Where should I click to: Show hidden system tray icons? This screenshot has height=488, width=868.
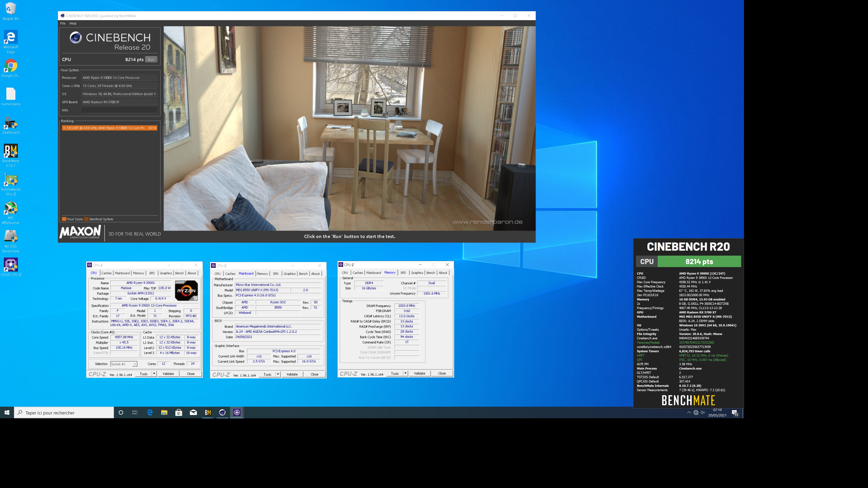689,412
